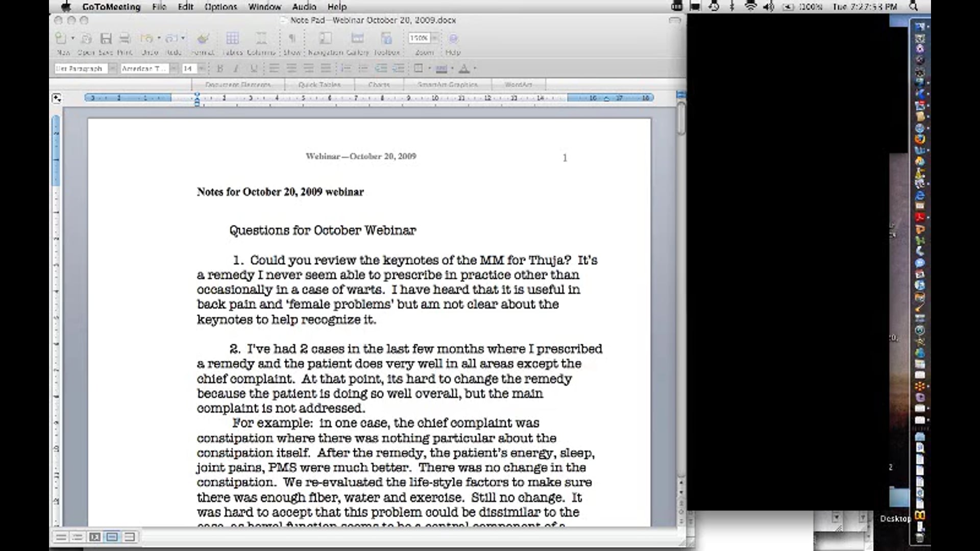Screen dimensions: 980x551
Task: Toggle Italic formatting
Action: click(x=236, y=68)
